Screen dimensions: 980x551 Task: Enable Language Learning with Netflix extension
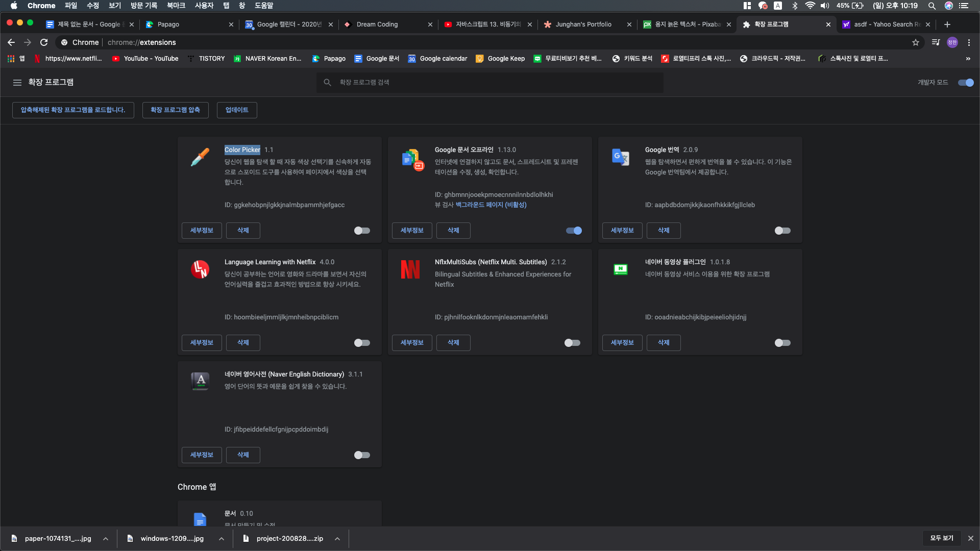point(362,343)
